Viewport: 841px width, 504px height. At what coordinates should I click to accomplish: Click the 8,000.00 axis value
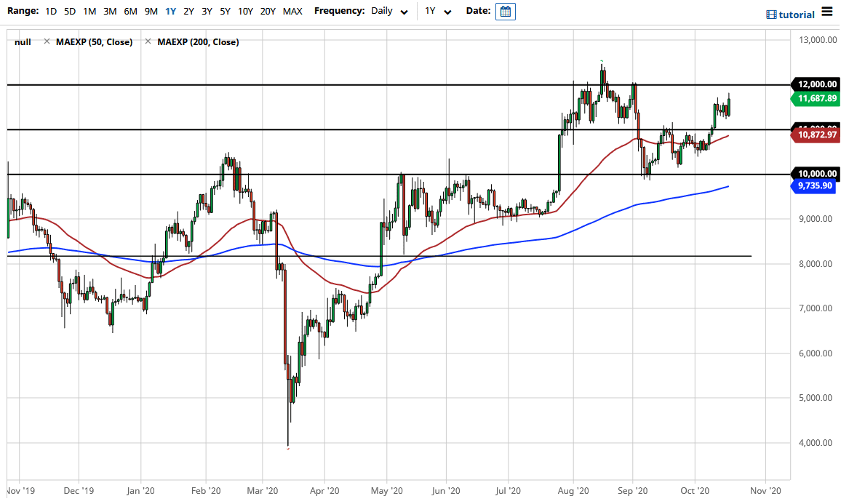pyautogui.click(x=816, y=264)
